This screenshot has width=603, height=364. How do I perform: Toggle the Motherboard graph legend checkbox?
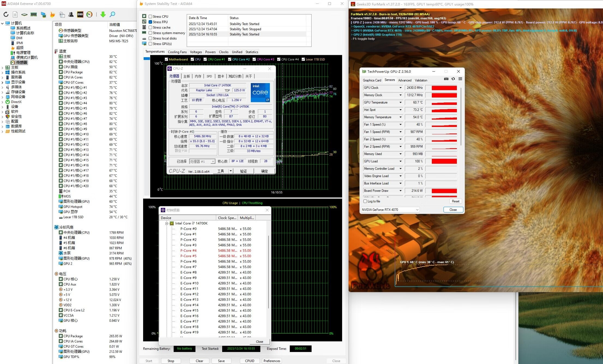click(167, 59)
